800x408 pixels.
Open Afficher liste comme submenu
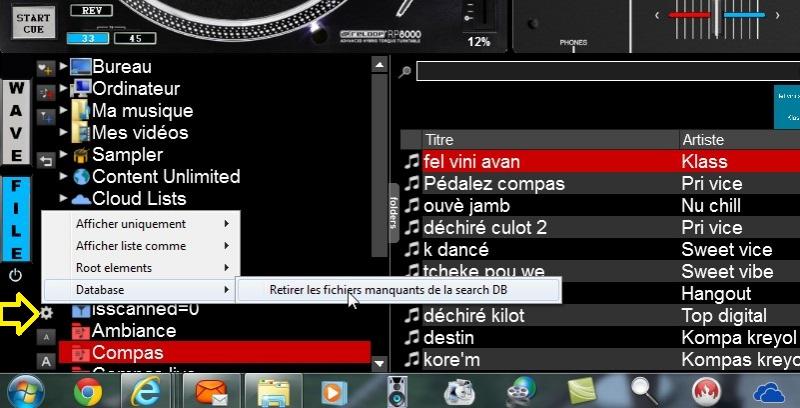coord(140,246)
